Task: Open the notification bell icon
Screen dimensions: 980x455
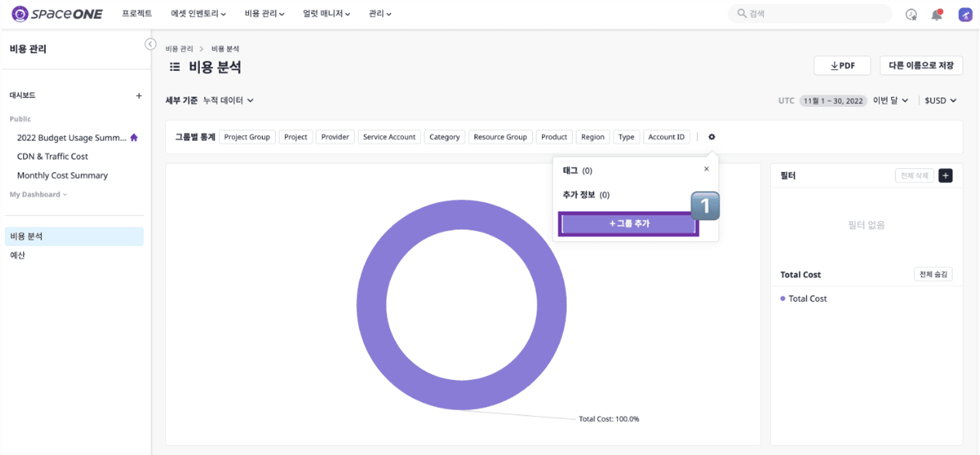Action: tap(937, 14)
